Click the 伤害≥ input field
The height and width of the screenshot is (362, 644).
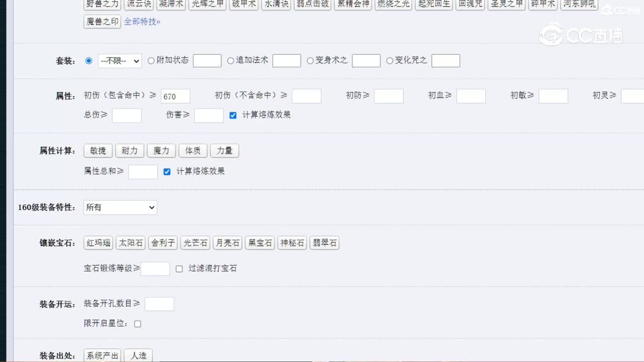[209, 115]
